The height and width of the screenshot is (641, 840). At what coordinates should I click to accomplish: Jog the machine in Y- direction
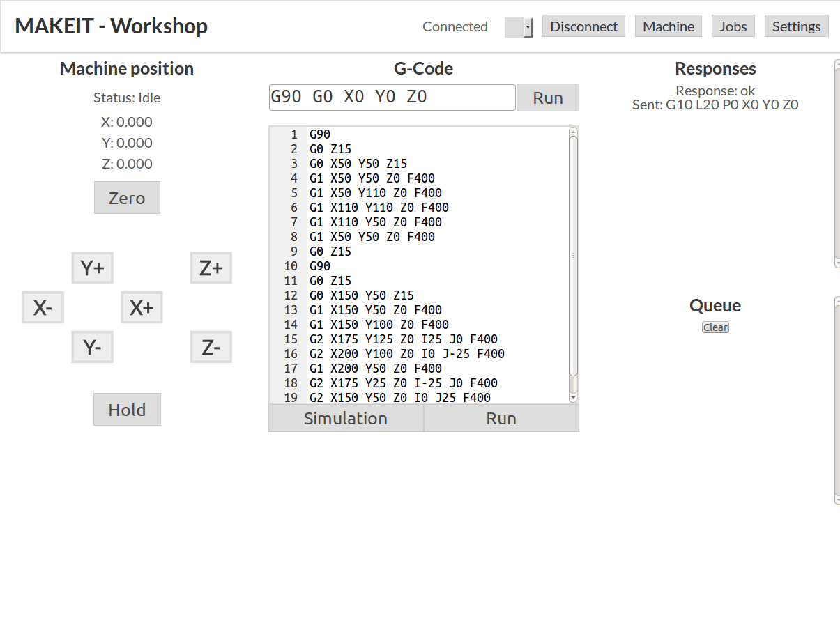pyautogui.click(x=92, y=346)
